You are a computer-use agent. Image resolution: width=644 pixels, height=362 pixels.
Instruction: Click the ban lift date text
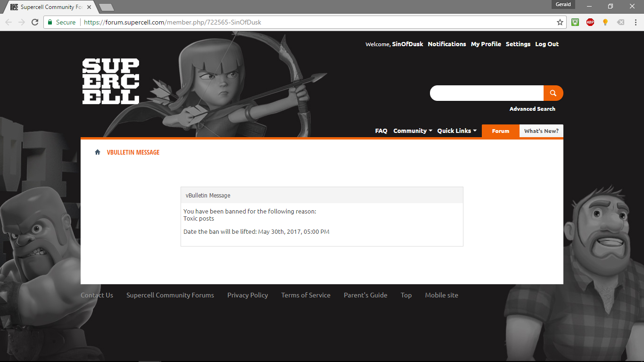(x=256, y=232)
